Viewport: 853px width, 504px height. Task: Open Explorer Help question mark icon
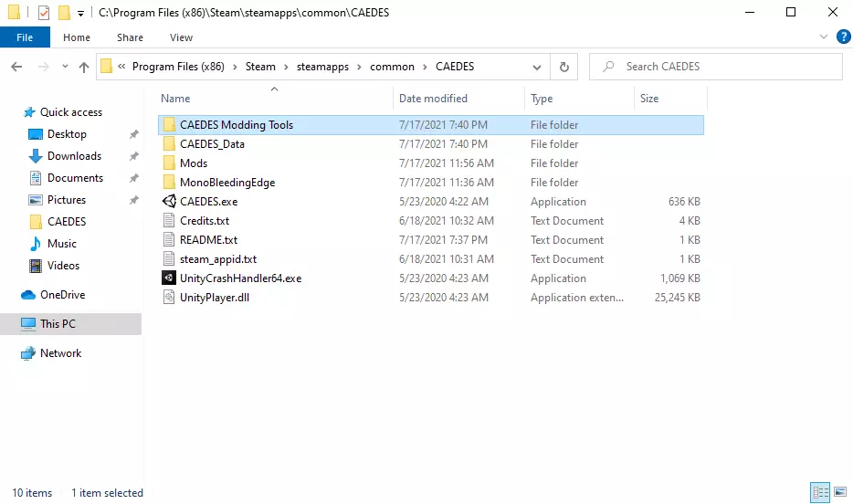tap(843, 37)
